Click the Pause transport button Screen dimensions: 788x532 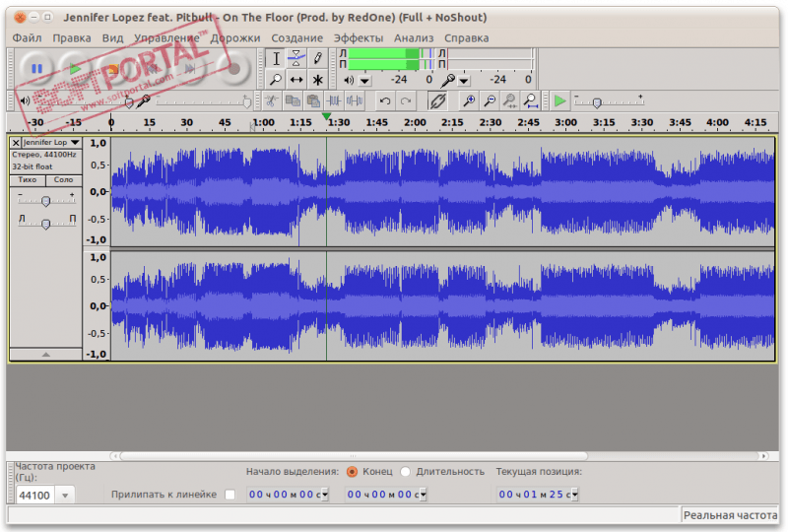coord(36,69)
